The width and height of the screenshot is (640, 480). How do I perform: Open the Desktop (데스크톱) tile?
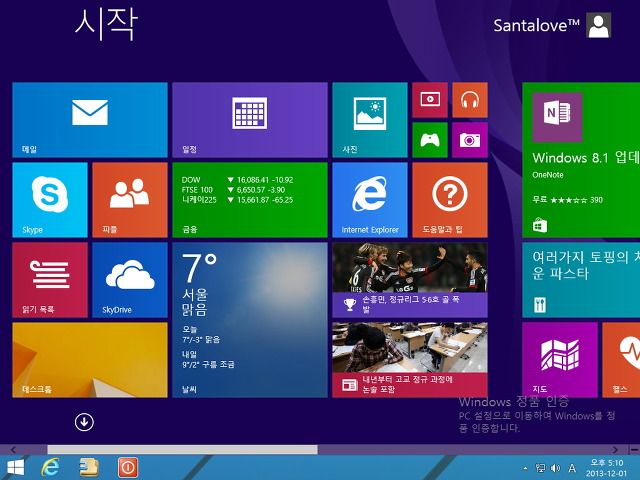tap(90, 360)
